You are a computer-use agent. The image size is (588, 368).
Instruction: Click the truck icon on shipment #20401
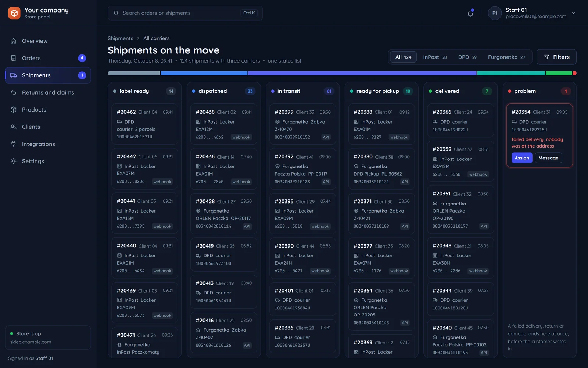point(277,300)
